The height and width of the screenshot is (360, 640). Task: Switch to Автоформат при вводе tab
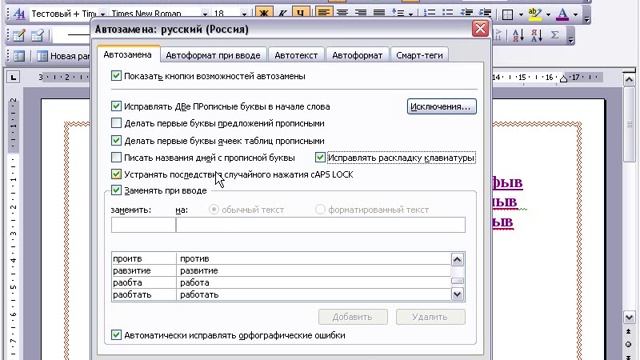pyautogui.click(x=213, y=55)
